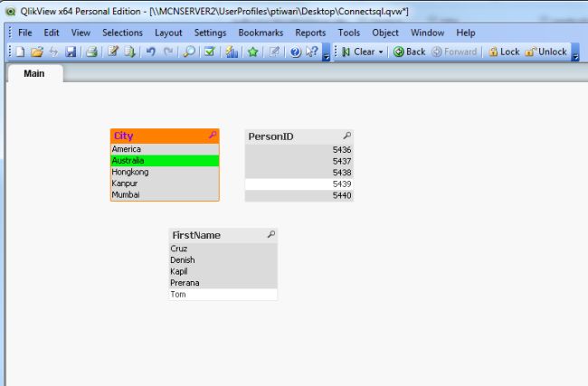Click the Notes pencil icon
The width and height of the screenshot is (588, 386).
pos(274,52)
